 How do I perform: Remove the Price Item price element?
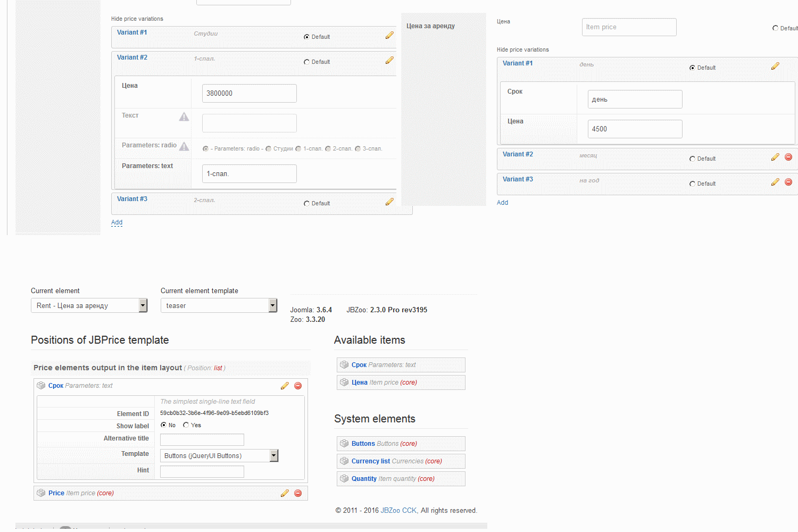[x=298, y=493]
